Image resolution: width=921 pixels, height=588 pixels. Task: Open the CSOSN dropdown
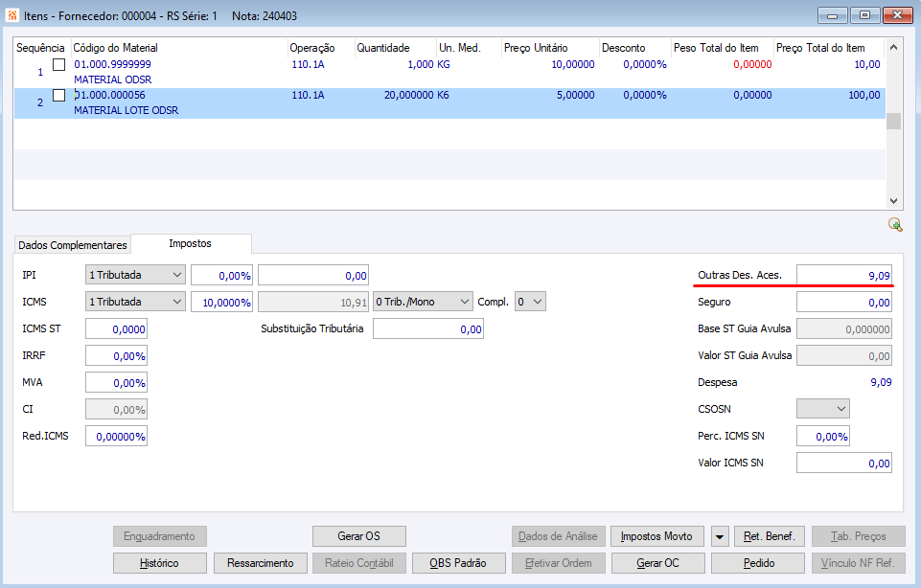tap(823, 409)
